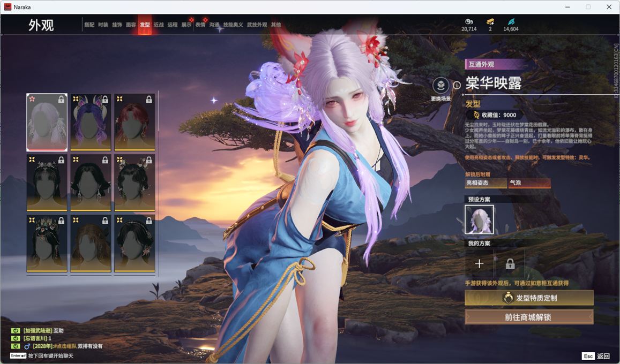
Task: Click the 加强武陆逊 chat message
Action: coord(43,330)
